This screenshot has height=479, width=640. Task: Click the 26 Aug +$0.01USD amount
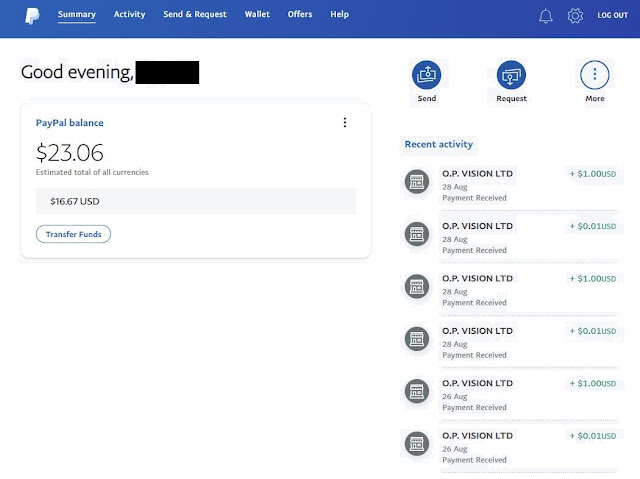coord(593,436)
